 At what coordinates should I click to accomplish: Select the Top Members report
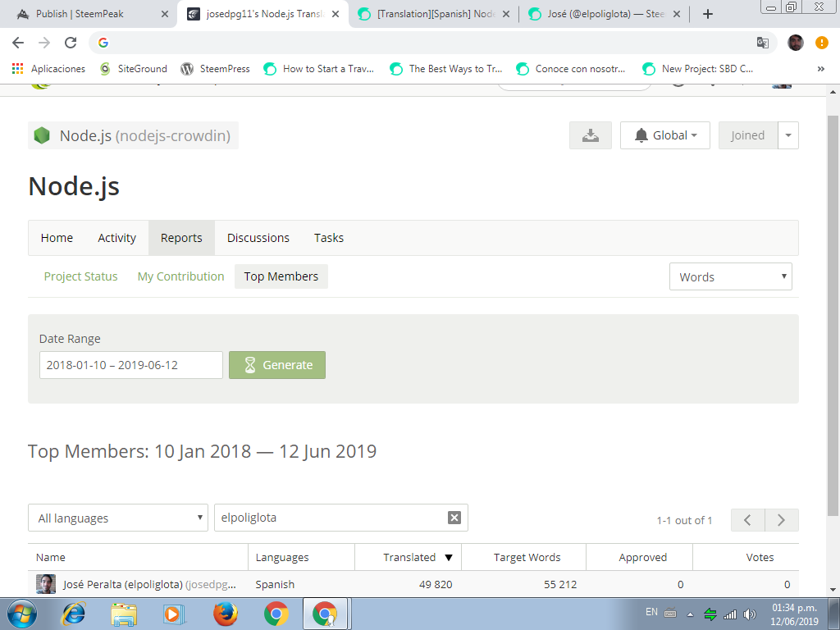(281, 276)
